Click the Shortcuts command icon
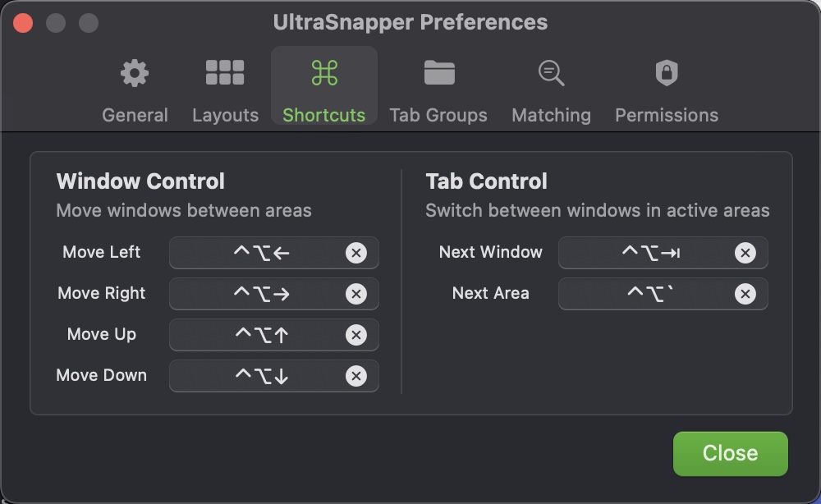The height and width of the screenshot is (504, 821). click(x=323, y=73)
